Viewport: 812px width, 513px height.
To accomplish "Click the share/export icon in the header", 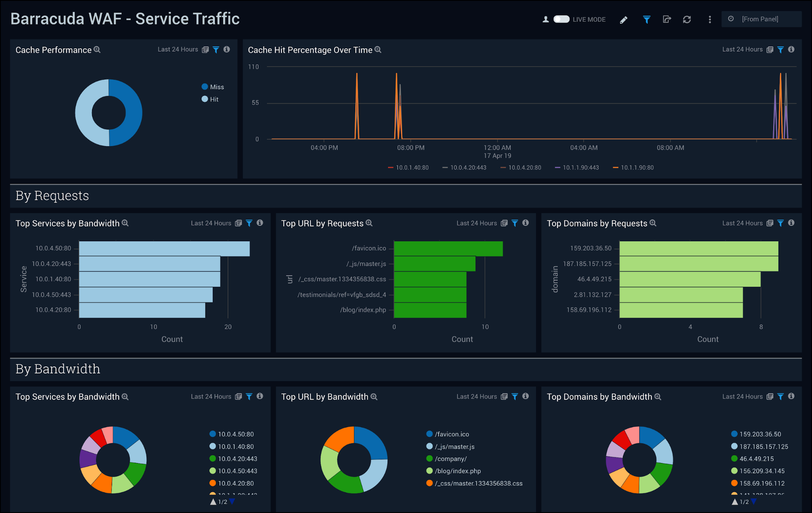I will click(x=667, y=19).
